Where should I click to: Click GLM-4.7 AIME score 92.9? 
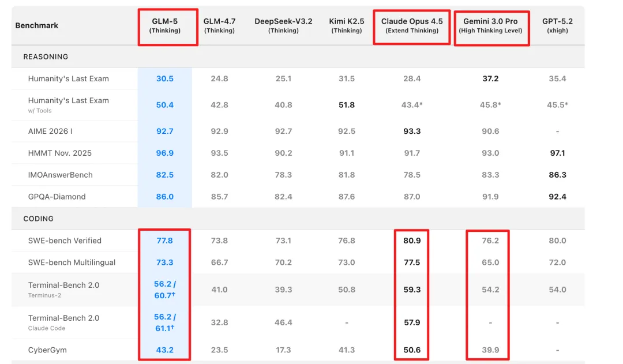[x=219, y=131]
